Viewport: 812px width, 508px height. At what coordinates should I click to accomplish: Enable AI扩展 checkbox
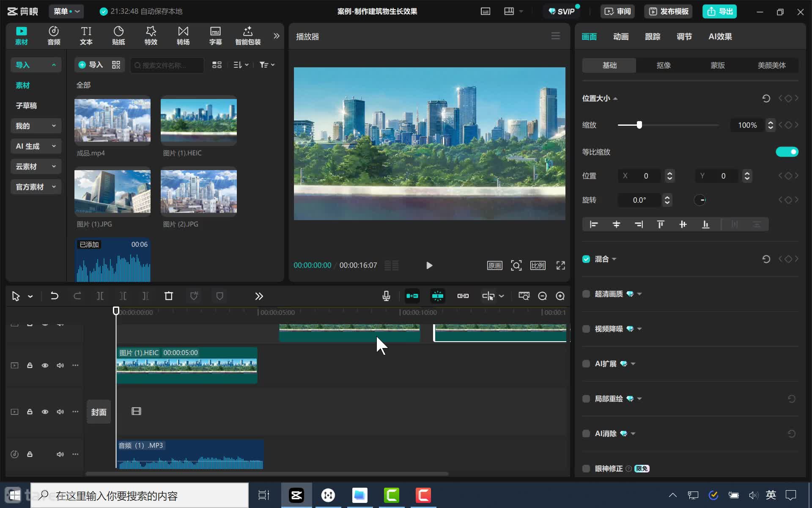(586, 364)
